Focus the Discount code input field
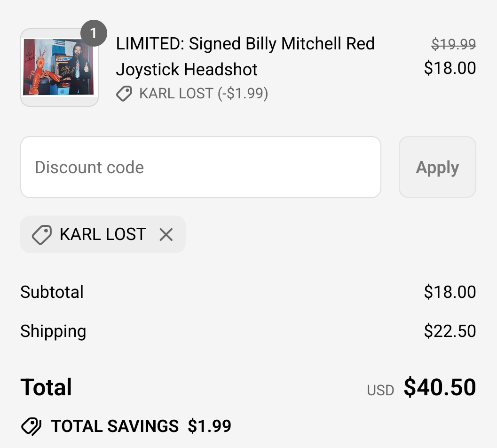The width and height of the screenshot is (497, 448). click(201, 167)
